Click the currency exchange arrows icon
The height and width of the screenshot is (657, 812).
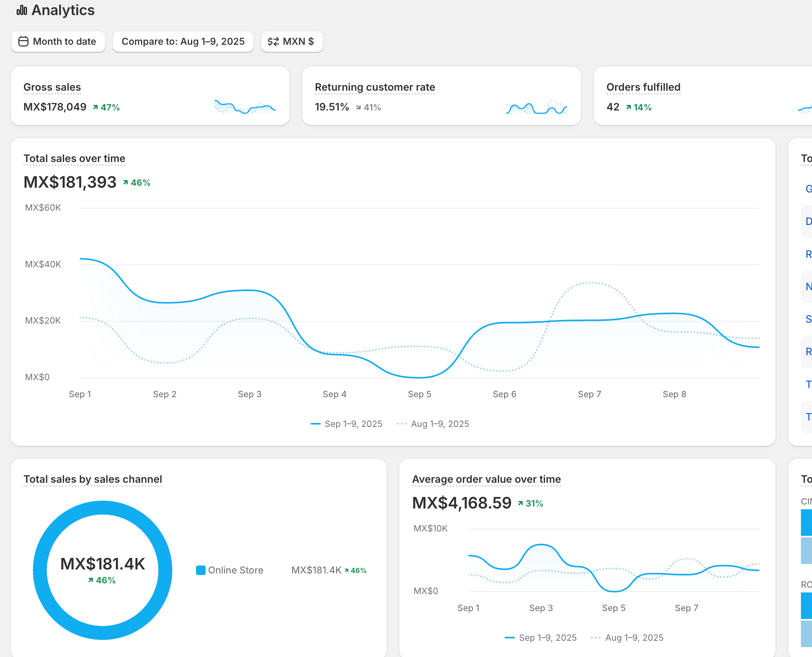(273, 42)
